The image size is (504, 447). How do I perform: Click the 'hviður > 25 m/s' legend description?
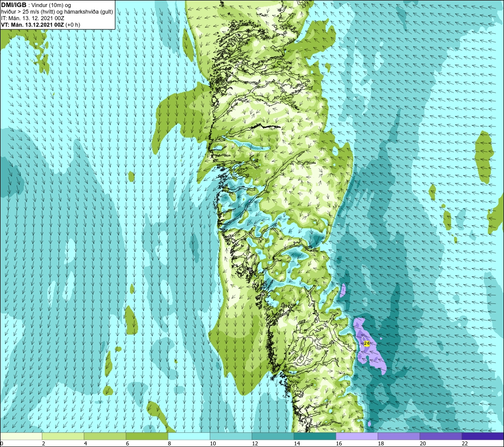tap(57, 12)
